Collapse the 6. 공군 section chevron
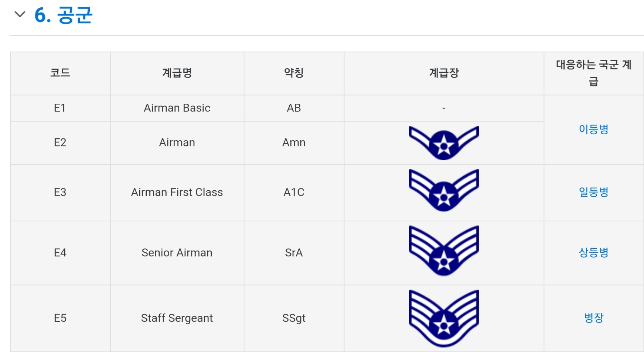 point(20,14)
